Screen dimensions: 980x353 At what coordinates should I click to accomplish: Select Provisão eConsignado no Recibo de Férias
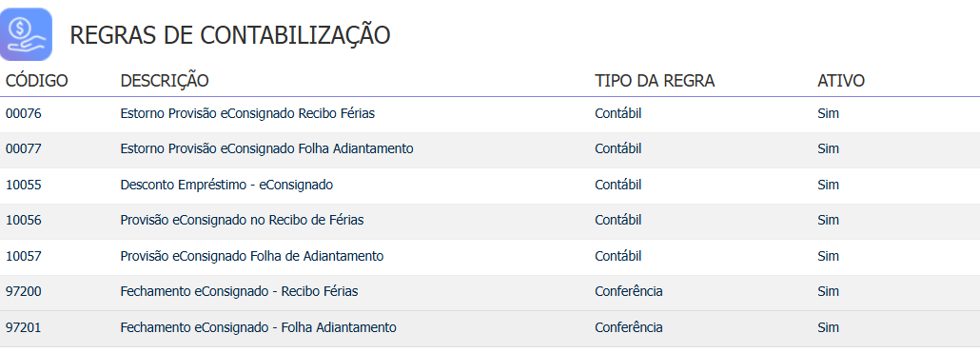pyautogui.click(x=242, y=221)
